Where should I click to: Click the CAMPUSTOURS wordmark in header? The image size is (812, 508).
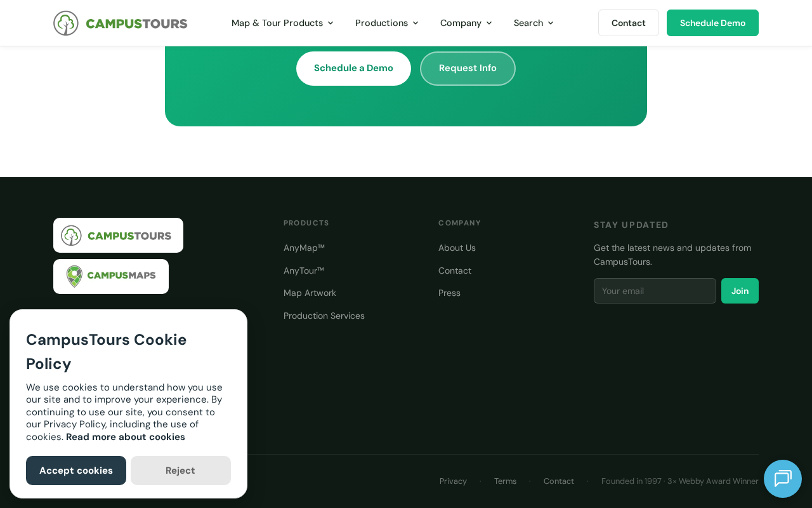(136, 23)
